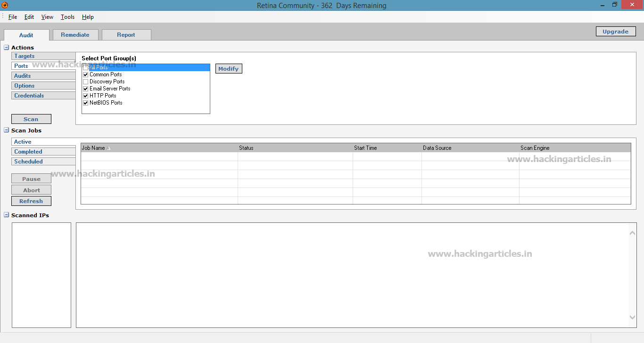This screenshot has width=644, height=343.
Task: Click the Retina app icon in title bar
Action: point(5,5)
